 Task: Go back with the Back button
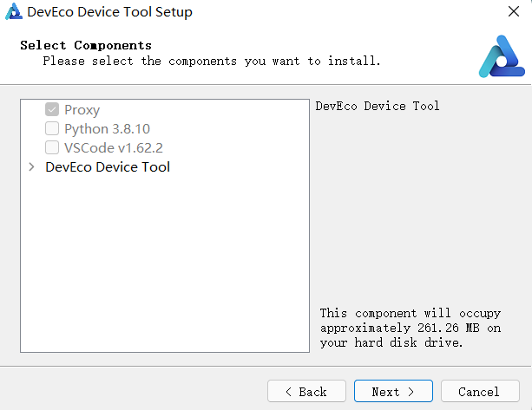coord(306,392)
